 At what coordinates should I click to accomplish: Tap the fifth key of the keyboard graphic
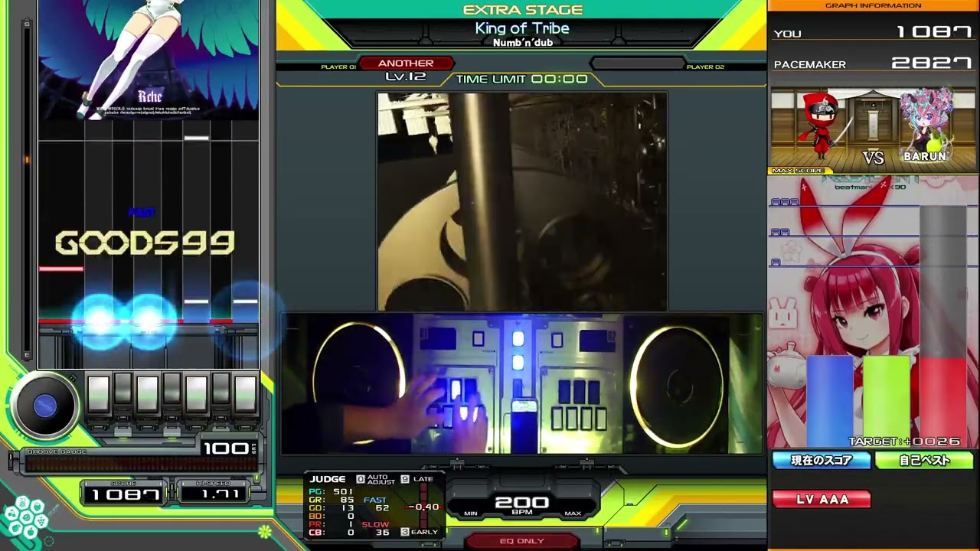[196, 394]
